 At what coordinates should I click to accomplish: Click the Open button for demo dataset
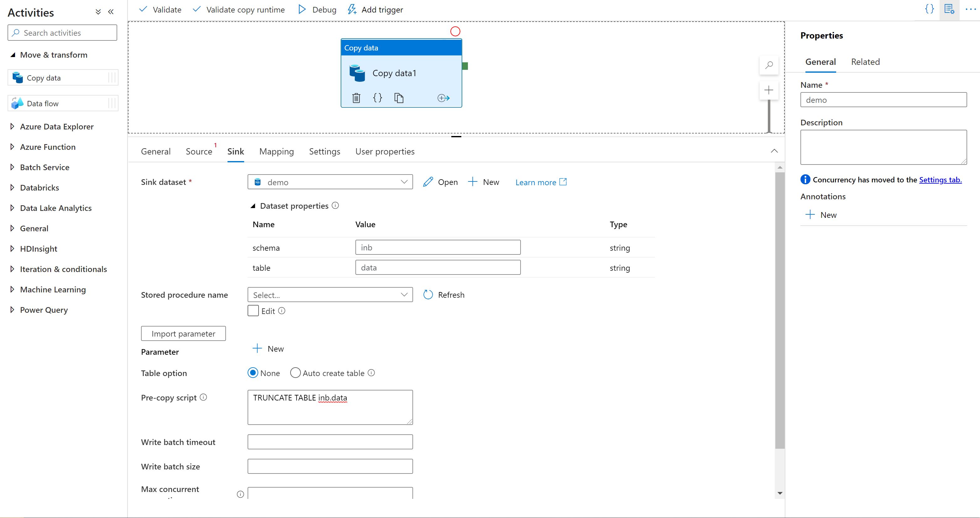[x=441, y=182]
